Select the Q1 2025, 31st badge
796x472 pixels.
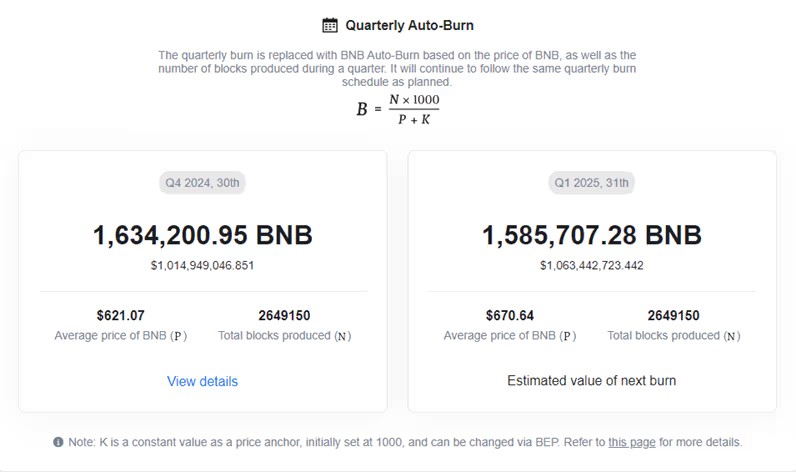click(x=591, y=183)
